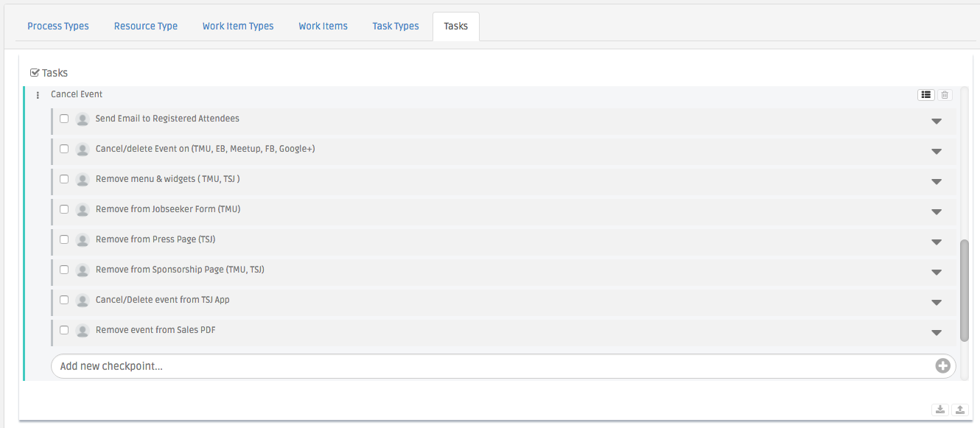Expand Remove from Press Page dropdown arrow
980x428 pixels.
click(937, 242)
